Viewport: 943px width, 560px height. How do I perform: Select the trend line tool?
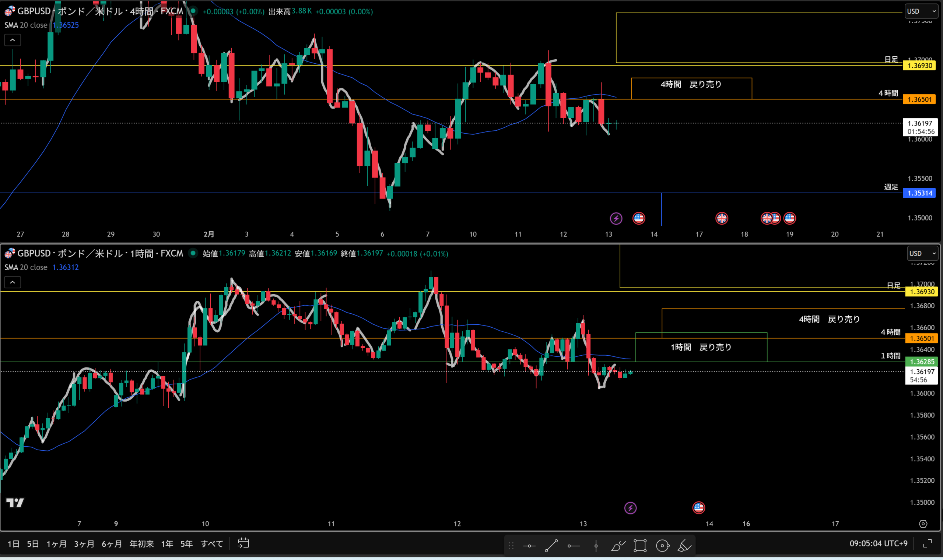pyautogui.click(x=551, y=546)
